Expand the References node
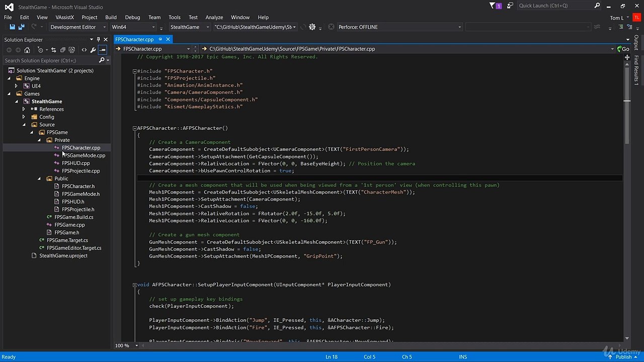644x362 pixels. click(24, 109)
